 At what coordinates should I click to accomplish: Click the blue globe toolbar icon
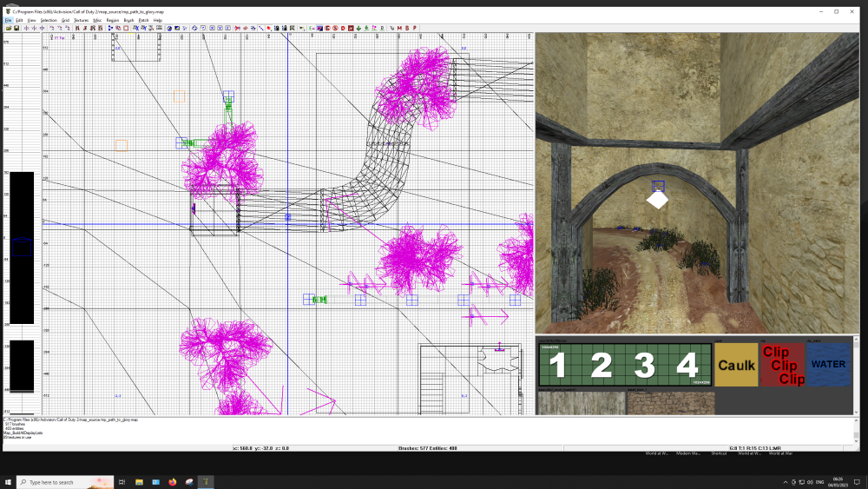[x=169, y=28]
